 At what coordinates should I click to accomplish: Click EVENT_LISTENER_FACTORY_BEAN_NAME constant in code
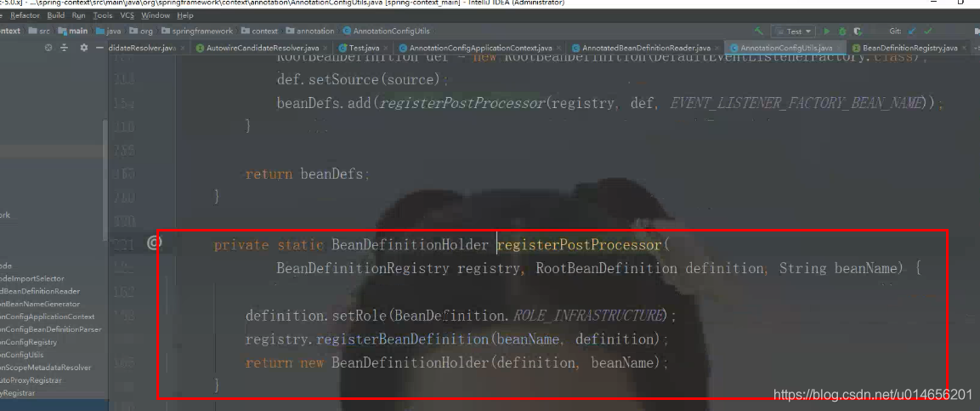click(x=797, y=103)
